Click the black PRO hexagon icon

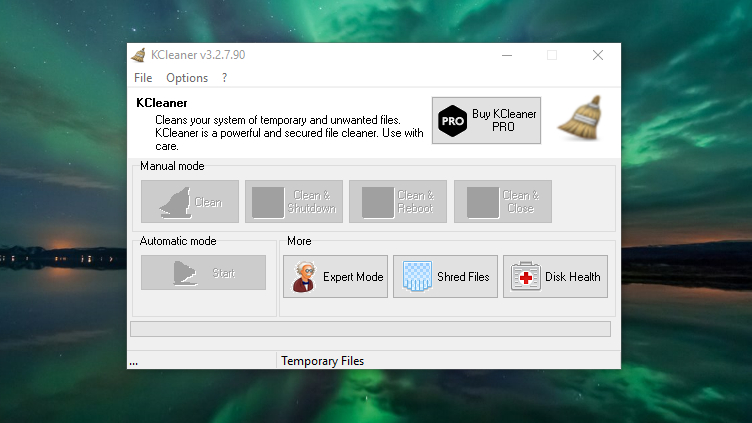pos(452,121)
